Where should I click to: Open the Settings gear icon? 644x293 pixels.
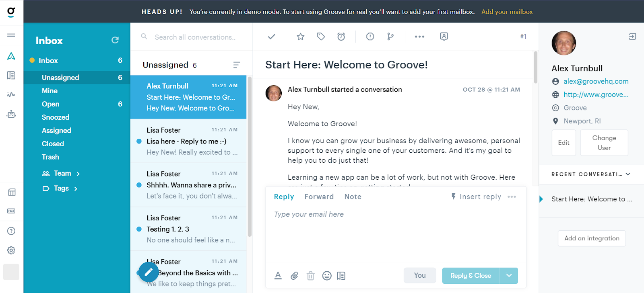[11, 250]
